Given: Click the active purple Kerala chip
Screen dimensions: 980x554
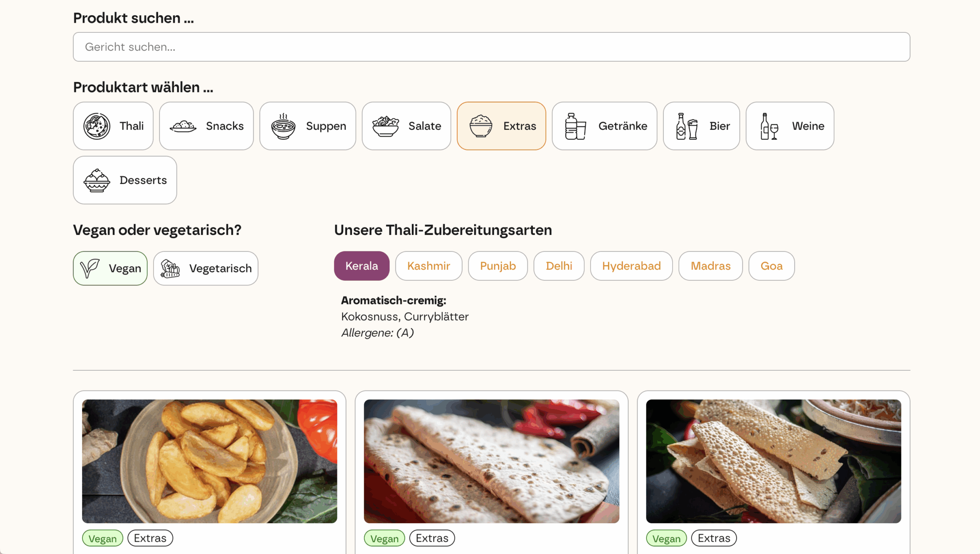Looking at the screenshot, I should [361, 266].
